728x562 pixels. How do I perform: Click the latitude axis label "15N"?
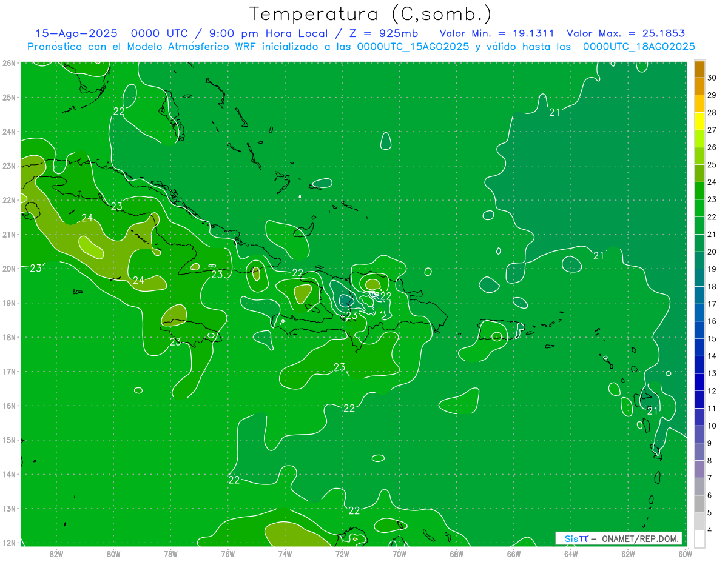coord(8,440)
